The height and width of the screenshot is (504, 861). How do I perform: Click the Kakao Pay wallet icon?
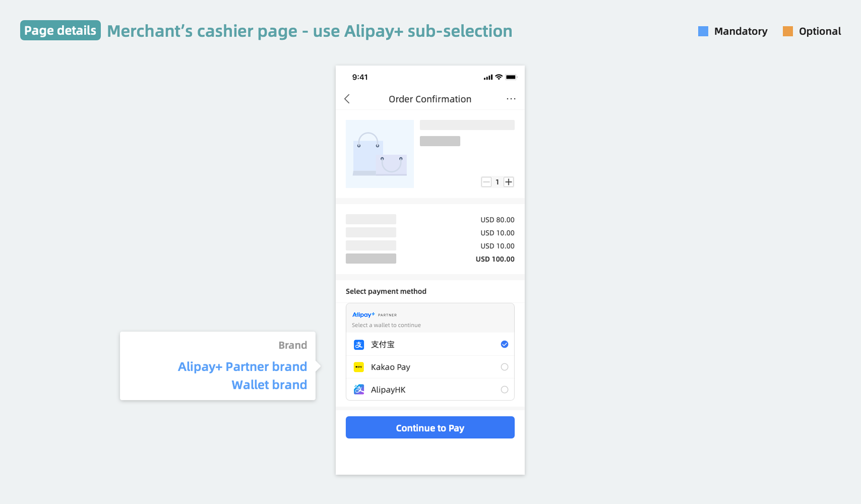[359, 367]
